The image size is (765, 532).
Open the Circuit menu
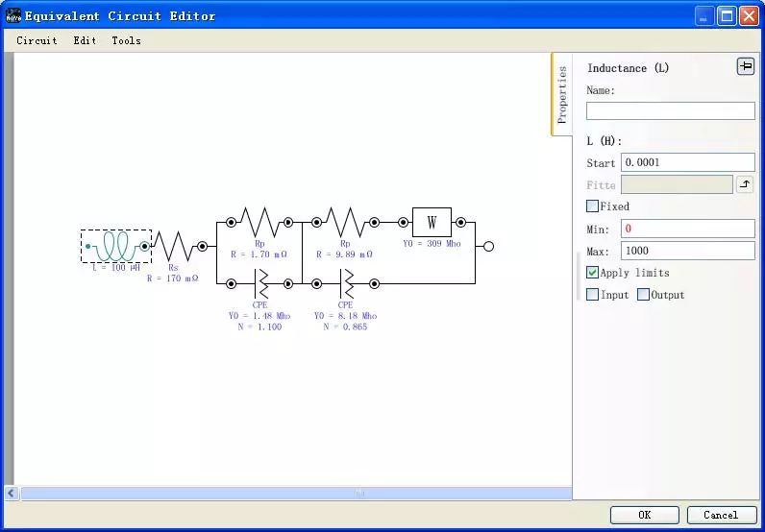coord(37,40)
